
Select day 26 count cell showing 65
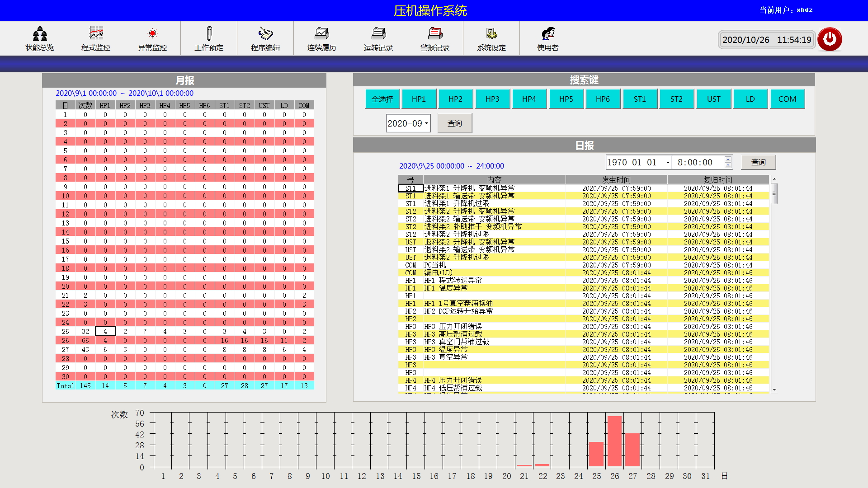[85, 340]
